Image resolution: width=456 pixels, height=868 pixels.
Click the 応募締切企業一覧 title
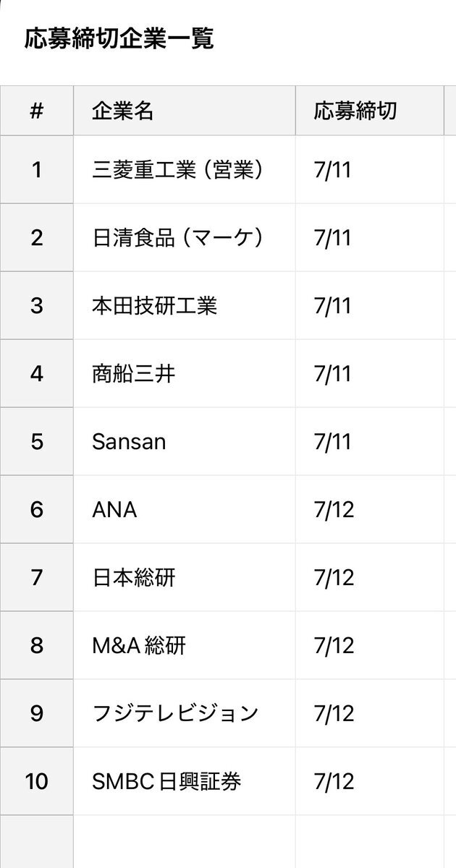point(119,38)
